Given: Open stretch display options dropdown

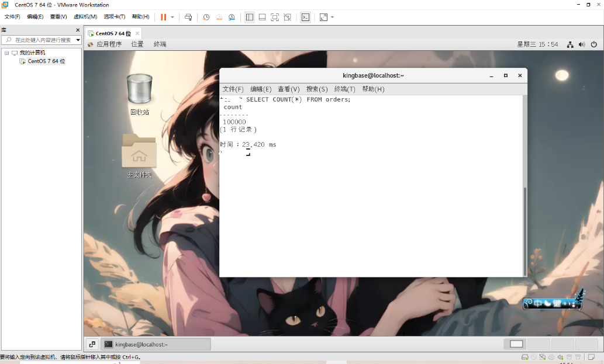Looking at the screenshot, I should click(333, 18).
